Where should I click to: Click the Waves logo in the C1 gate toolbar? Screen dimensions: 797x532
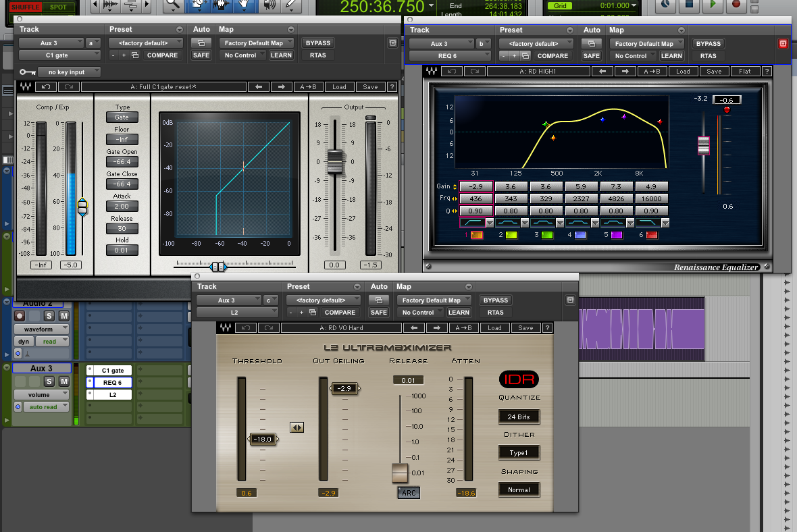click(25, 87)
